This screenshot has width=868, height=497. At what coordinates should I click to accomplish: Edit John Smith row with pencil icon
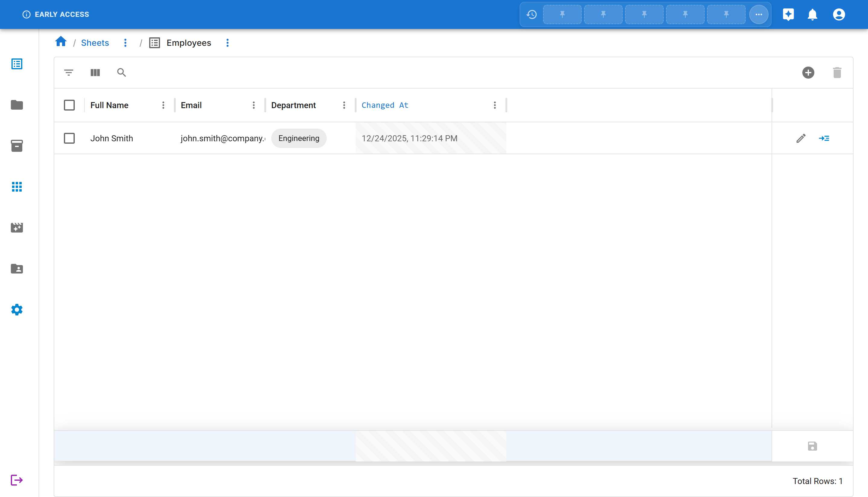pyautogui.click(x=801, y=138)
